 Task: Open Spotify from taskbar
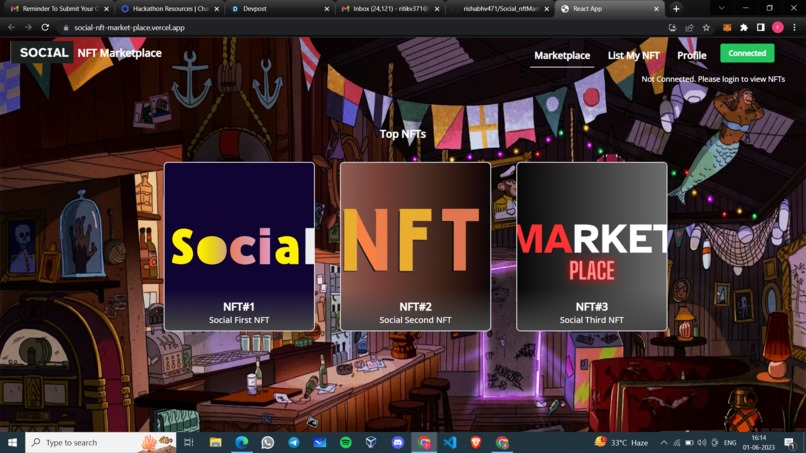pyautogui.click(x=346, y=442)
